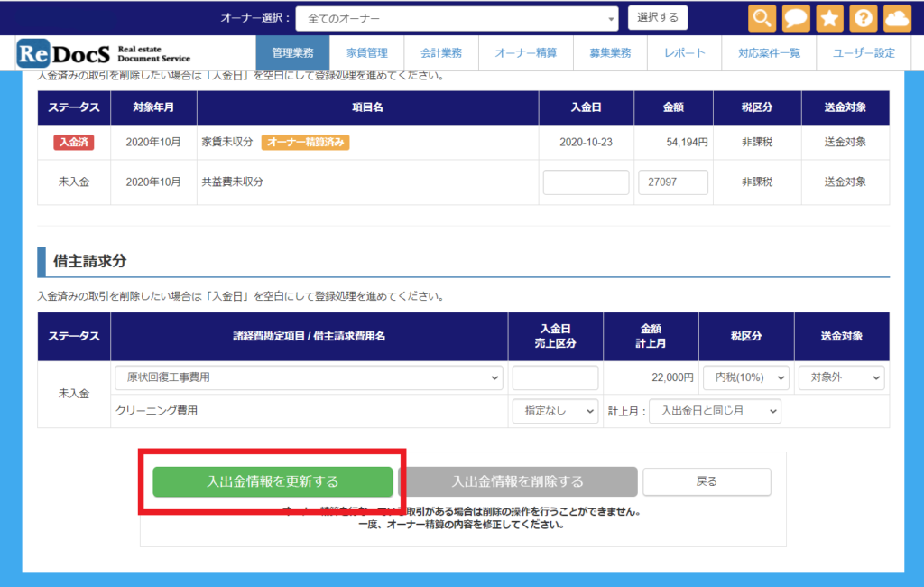Open the ユーザー設定 tab
The width and height of the screenshot is (924, 587).
(864, 53)
